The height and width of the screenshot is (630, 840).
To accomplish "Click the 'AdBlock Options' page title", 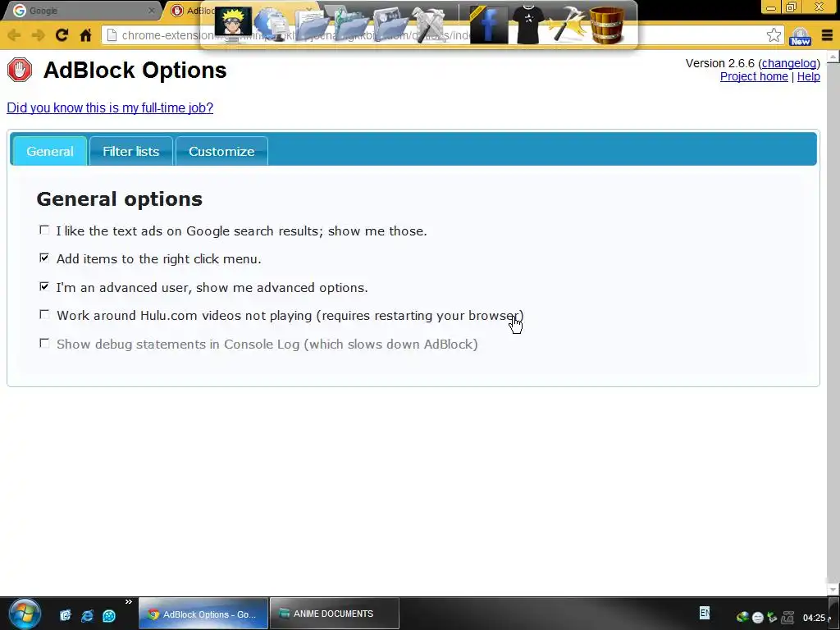I will click(x=135, y=71).
